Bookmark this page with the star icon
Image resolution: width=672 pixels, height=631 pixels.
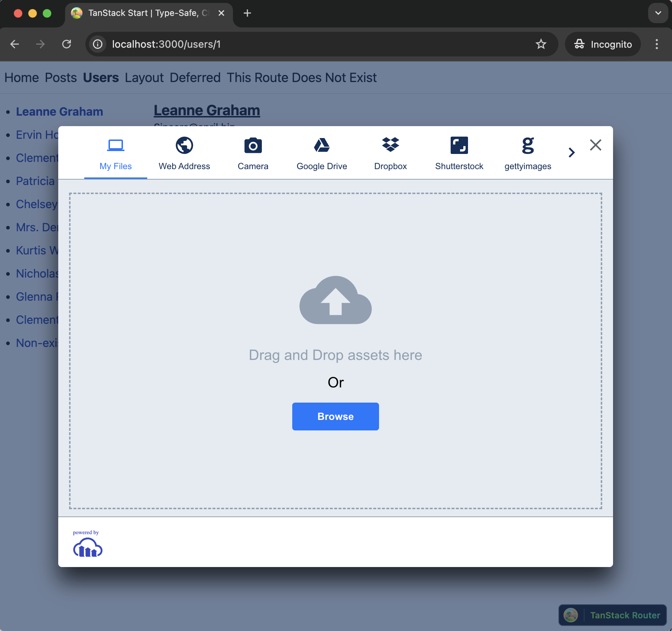coord(541,44)
